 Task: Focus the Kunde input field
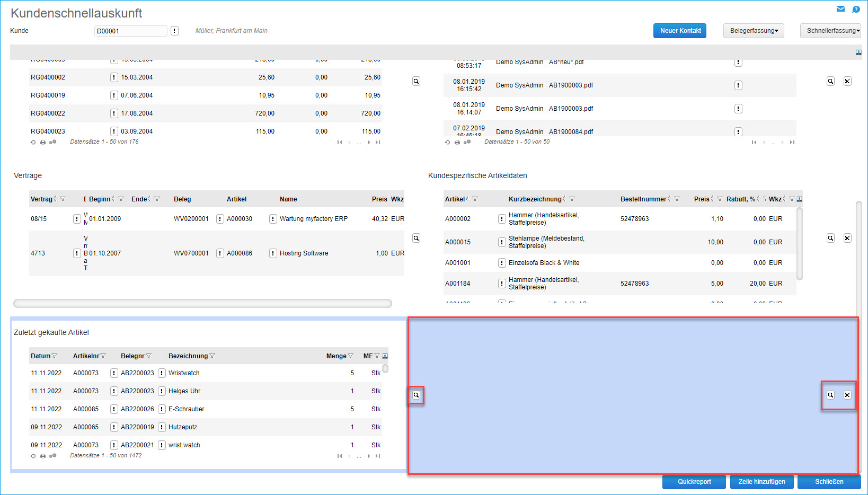coord(131,31)
